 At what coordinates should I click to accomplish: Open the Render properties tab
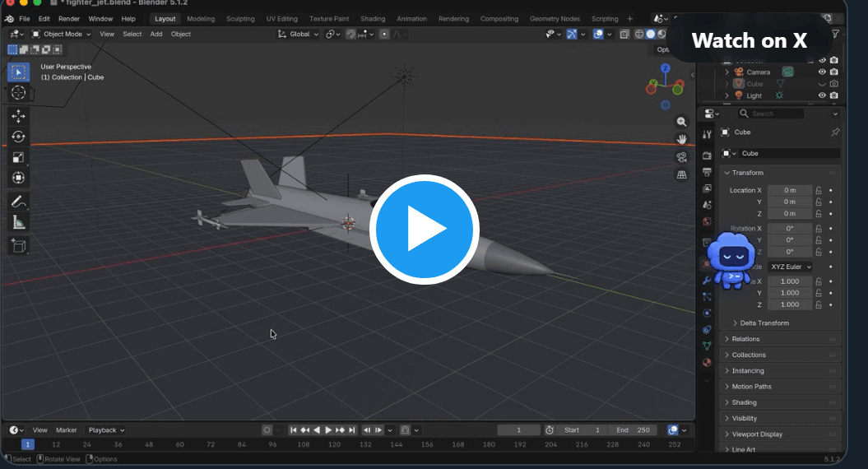[x=707, y=156]
